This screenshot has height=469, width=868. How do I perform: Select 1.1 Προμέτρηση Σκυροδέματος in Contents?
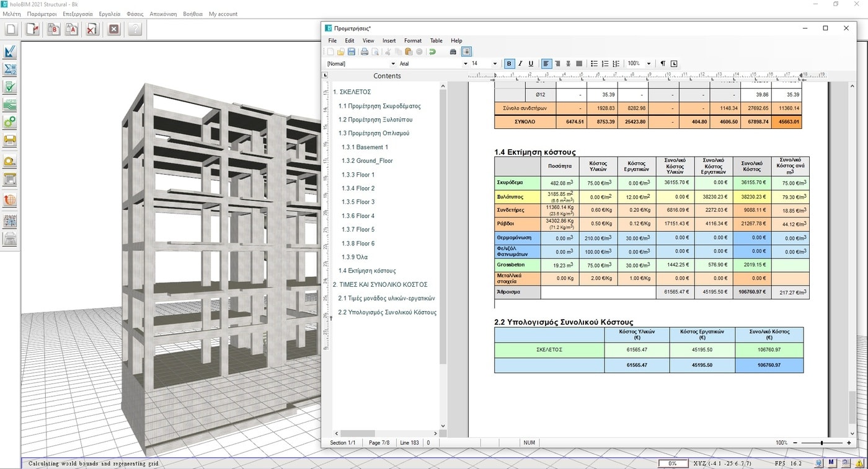point(379,106)
